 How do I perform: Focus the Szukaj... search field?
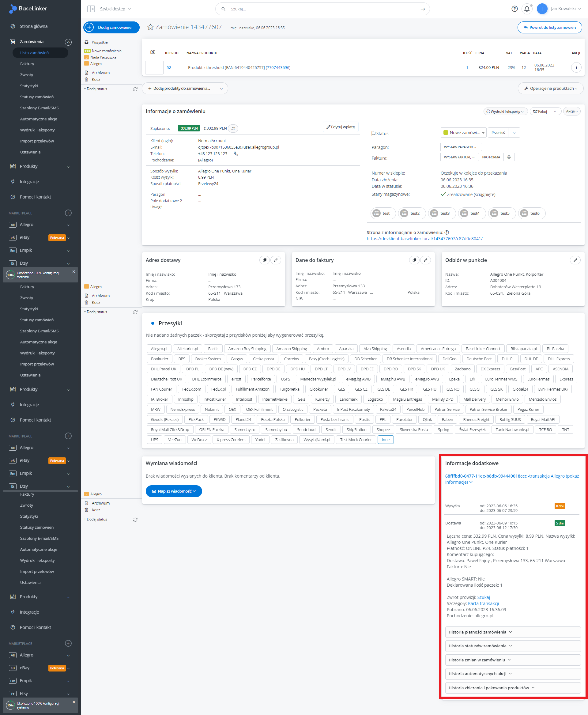[x=322, y=9]
